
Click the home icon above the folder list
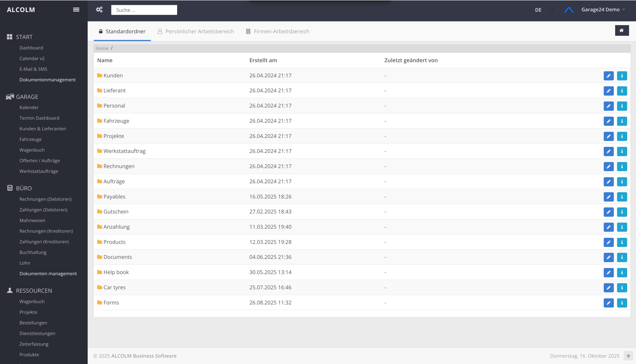pos(622,30)
